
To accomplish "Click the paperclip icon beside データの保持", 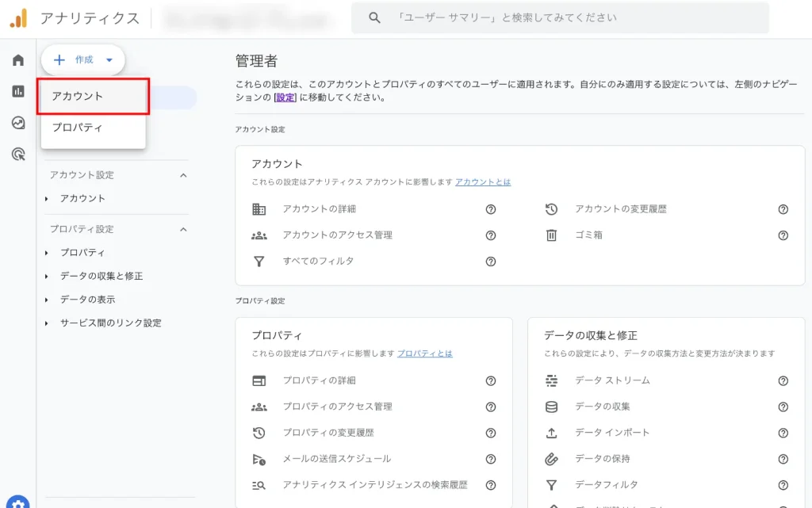I will 552,460.
